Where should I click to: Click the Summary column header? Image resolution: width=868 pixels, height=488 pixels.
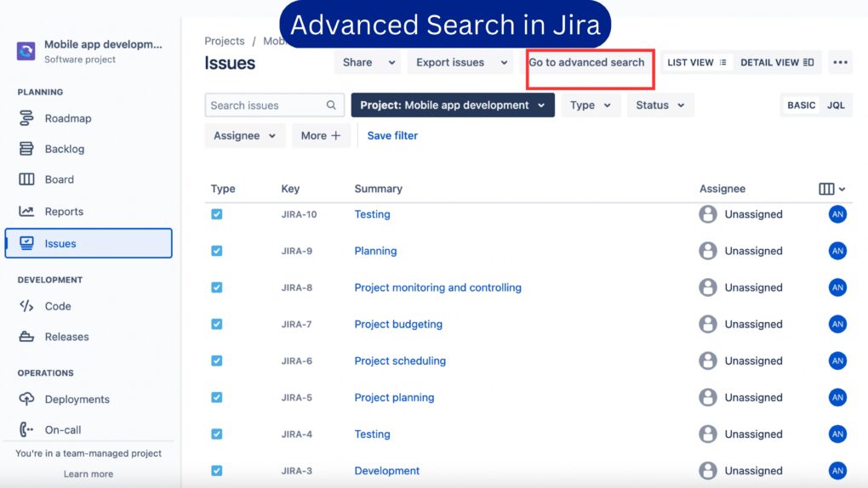[x=378, y=189]
